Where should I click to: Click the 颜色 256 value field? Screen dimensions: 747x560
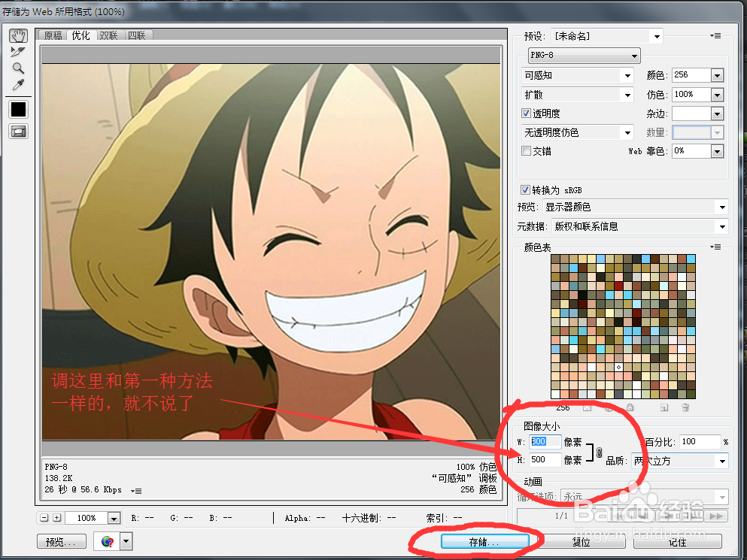[x=692, y=75]
